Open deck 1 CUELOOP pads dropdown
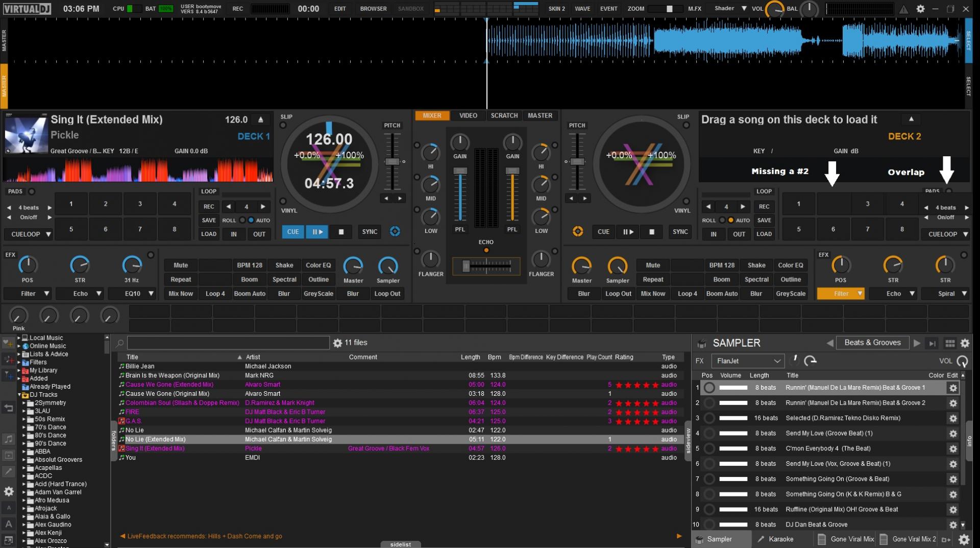This screenshot has width=980, height=548. pyautogui.click(x=29, y=234)
